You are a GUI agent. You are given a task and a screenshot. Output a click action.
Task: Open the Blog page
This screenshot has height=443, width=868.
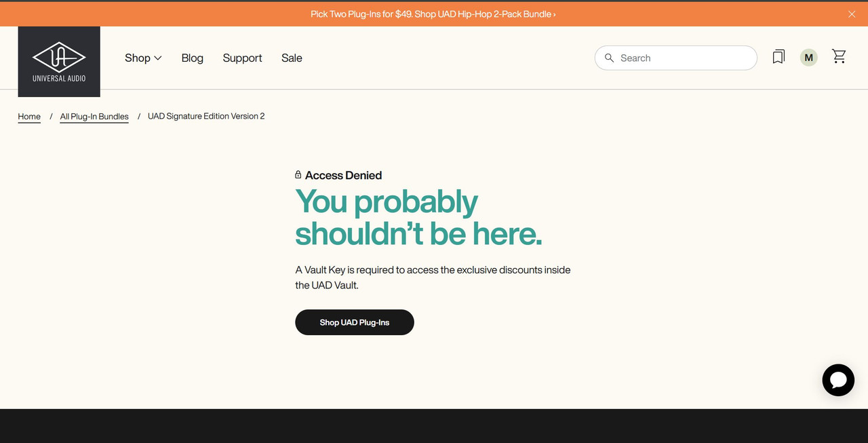[x=193, y=58]
